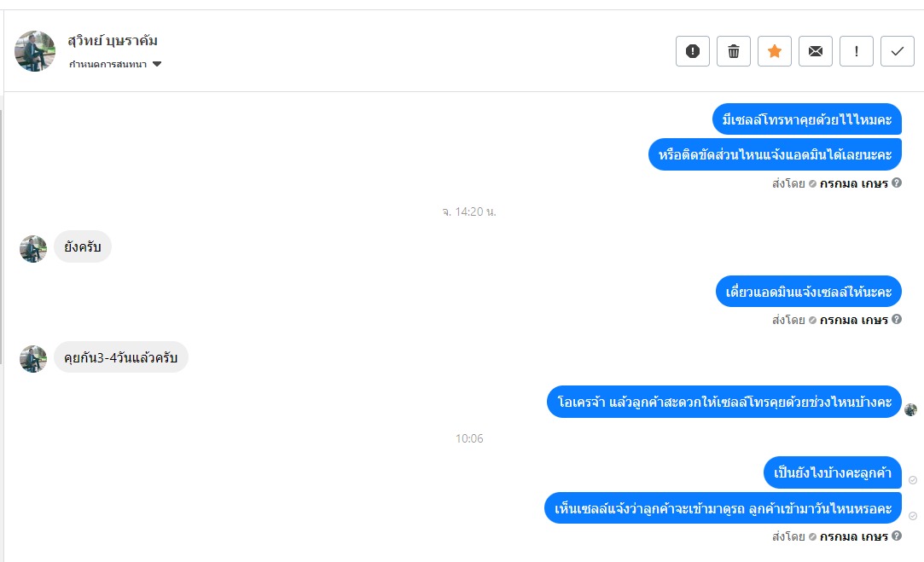Click the contact name สุวิทย์ บุษราคัม
Screen dimensions: 924x562
pos(113,40)
